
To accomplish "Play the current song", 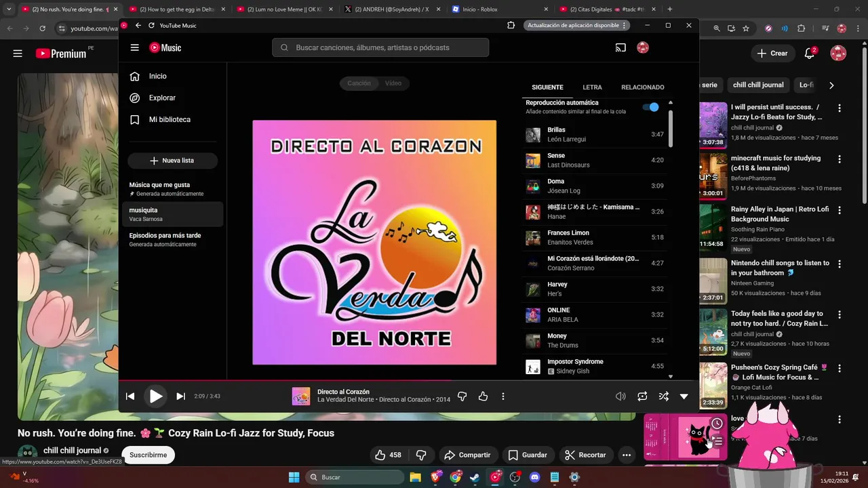I will (156, 396).
